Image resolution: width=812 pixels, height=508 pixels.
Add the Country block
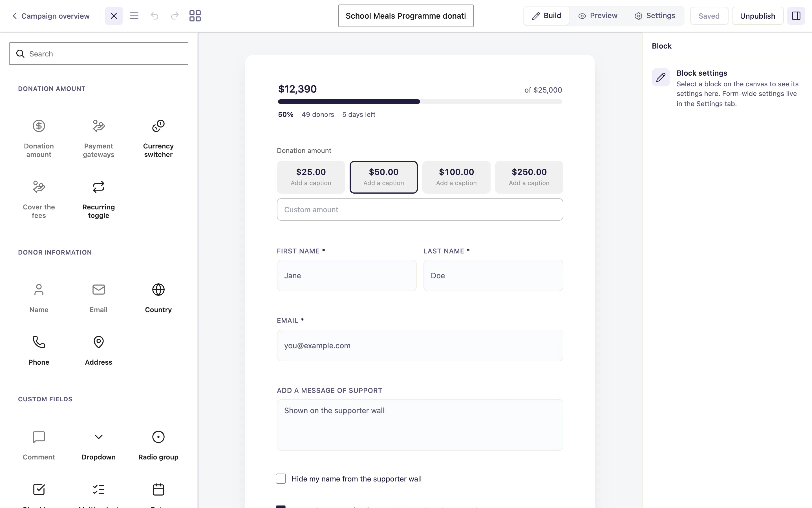coord(158,298)
